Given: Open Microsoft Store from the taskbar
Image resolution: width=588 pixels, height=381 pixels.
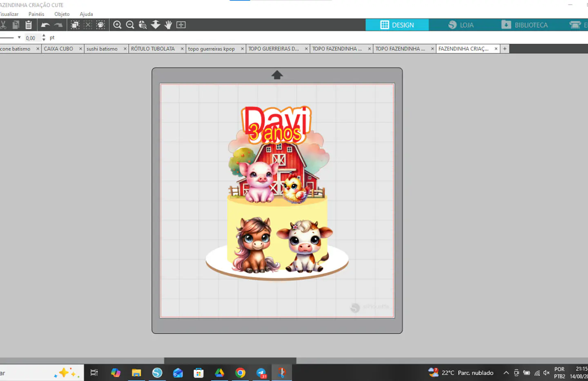Looking at the screenshot, I should (x=199, y=372).
